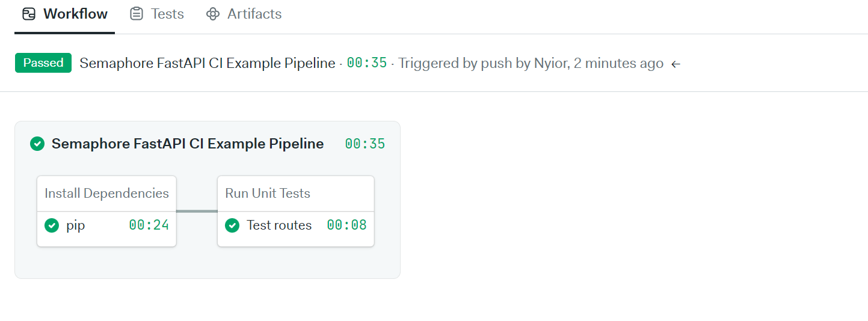
Task: Click the green checkmark beside pipeline card title
Action: [37, 144]
